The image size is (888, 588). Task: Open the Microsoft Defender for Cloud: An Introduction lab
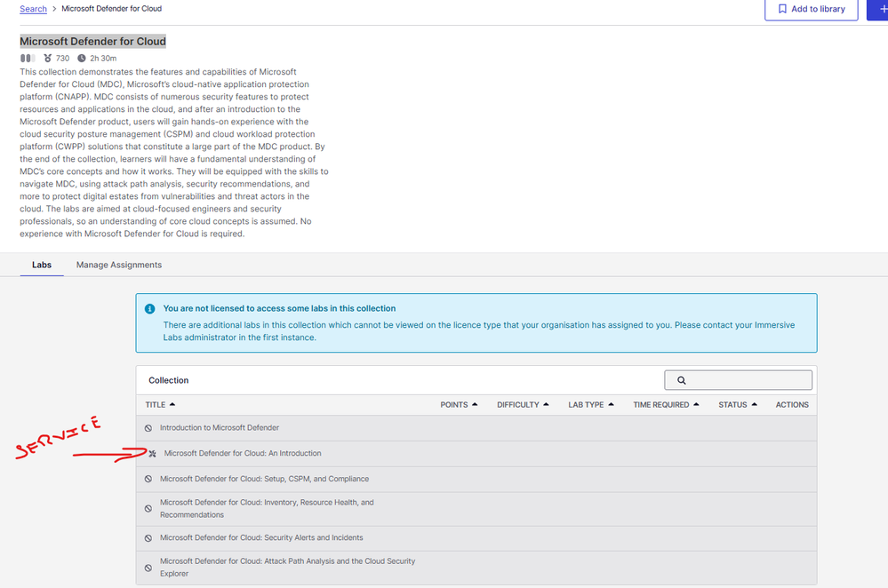(x=243, y=454)
